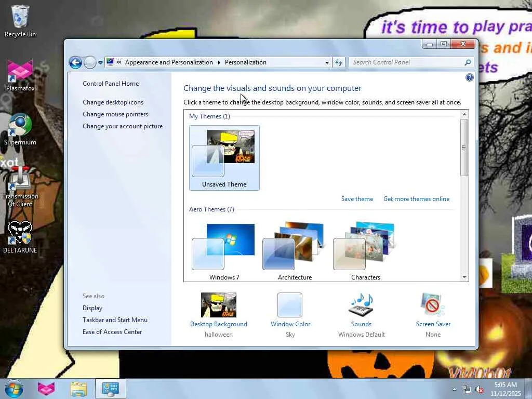Apply the Characters theme
The width and height of the screenshot is (532, 399).
365,251
